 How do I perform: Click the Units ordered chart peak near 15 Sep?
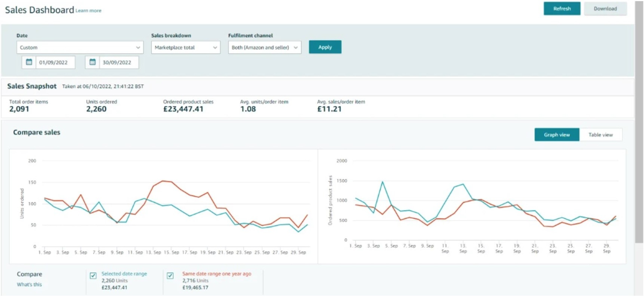pyautogui.click(x=163, y=181)
